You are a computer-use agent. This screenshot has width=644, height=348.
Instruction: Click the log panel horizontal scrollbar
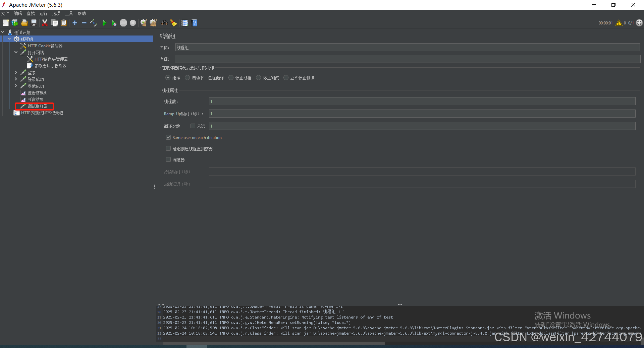274,343
